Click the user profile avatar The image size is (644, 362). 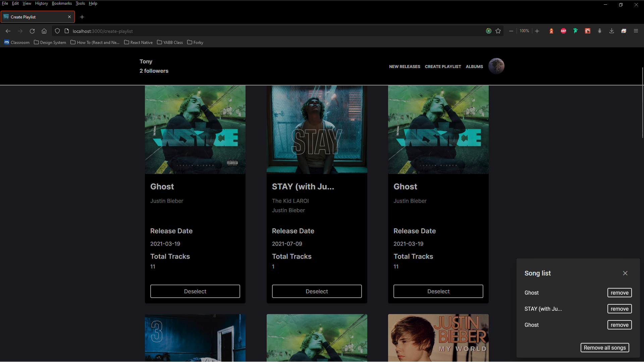point(496,66)
